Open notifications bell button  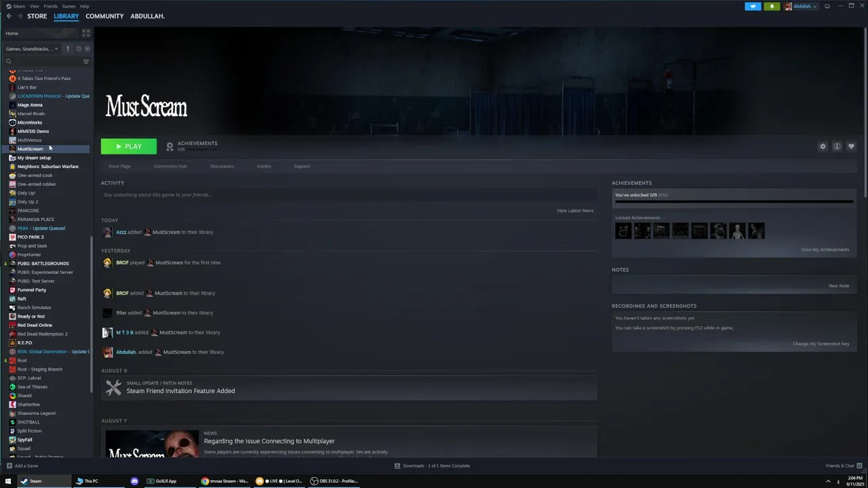772,6
